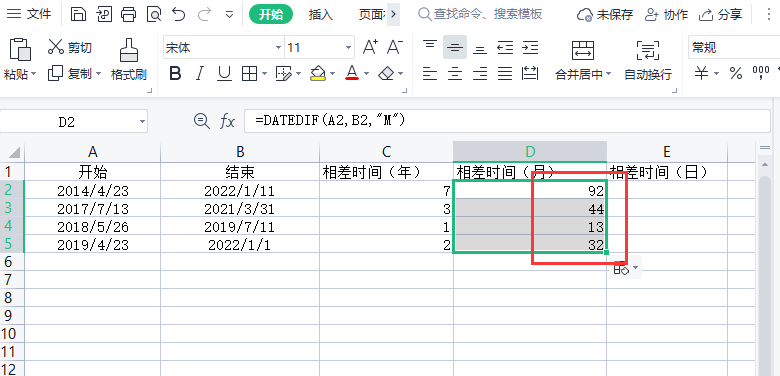Screen dimensions: 780x376
Task: Click the 协作 collaborate button
Action: tap(666, 14)
